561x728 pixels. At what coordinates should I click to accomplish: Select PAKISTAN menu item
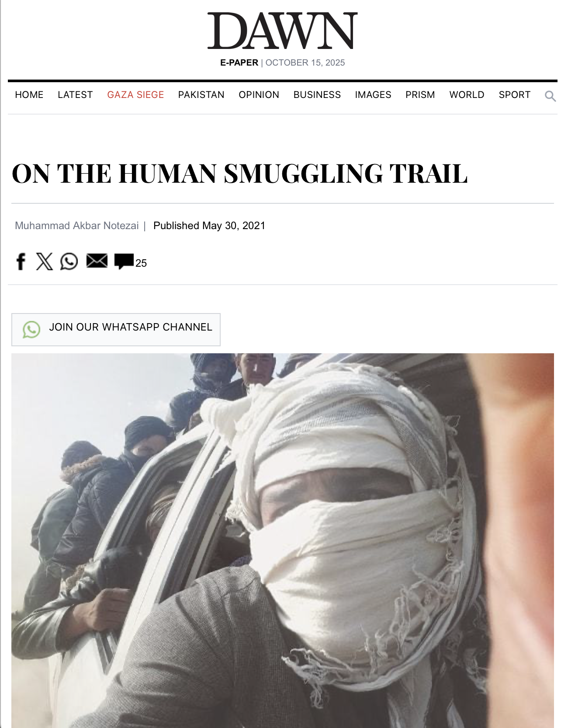(201, 95)
